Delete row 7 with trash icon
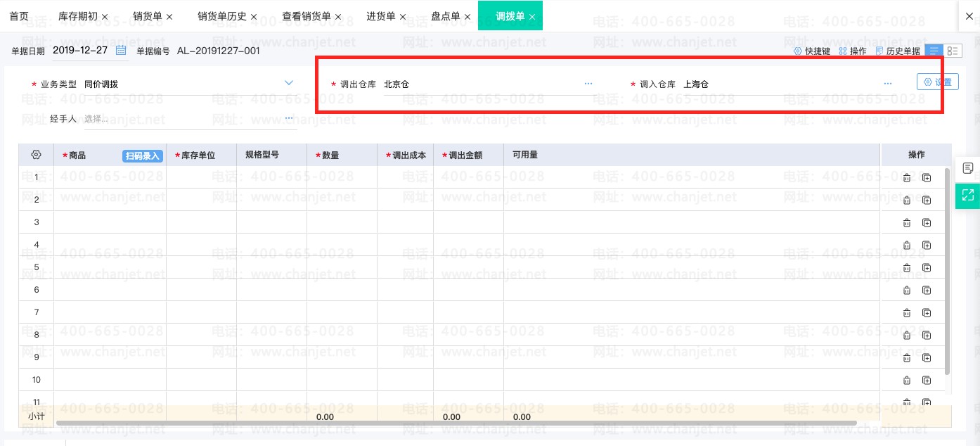The width and height of the screenshot is (980, 446). click(x=907, y=313)
